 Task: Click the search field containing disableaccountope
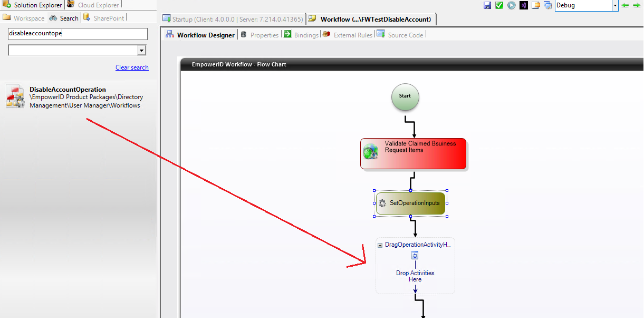(78, 34)
